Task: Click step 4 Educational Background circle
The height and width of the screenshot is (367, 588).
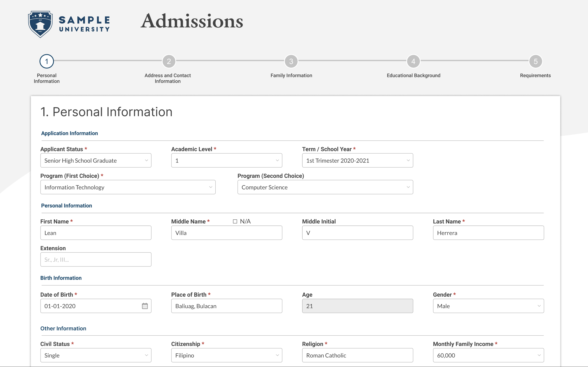Action: click(413, 61)
